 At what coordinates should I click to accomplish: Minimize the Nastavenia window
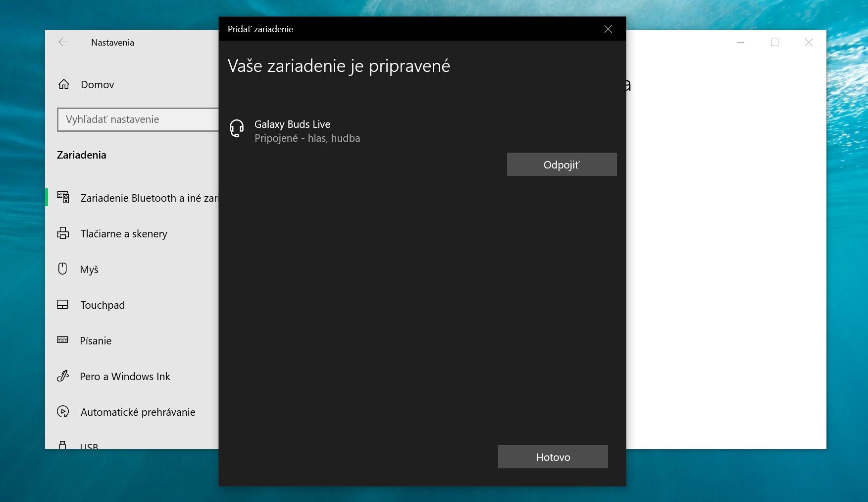click(741, 43)
